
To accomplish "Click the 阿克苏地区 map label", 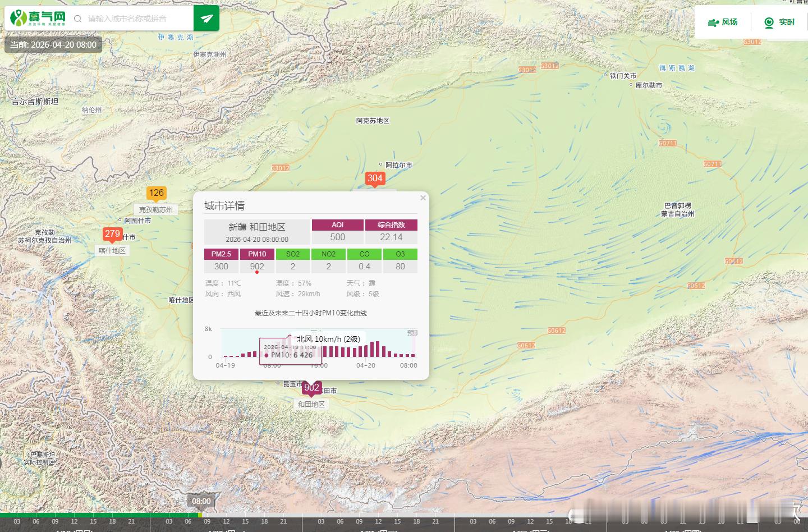I will click(x=373, y=121).
